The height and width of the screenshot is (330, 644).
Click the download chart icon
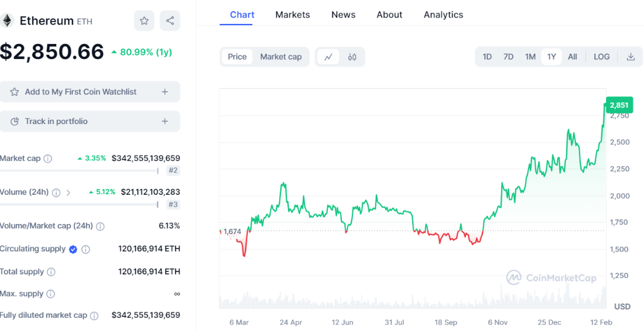pos(631,57)
